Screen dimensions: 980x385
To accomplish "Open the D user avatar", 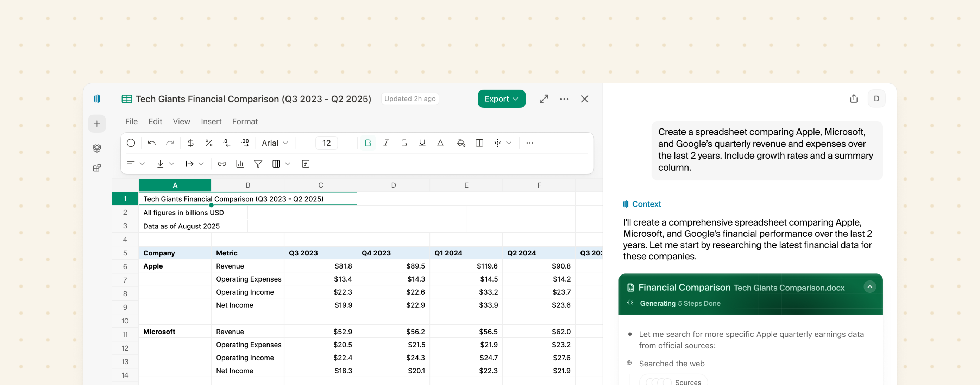I will pyautogui.click(x=876, y=99).
